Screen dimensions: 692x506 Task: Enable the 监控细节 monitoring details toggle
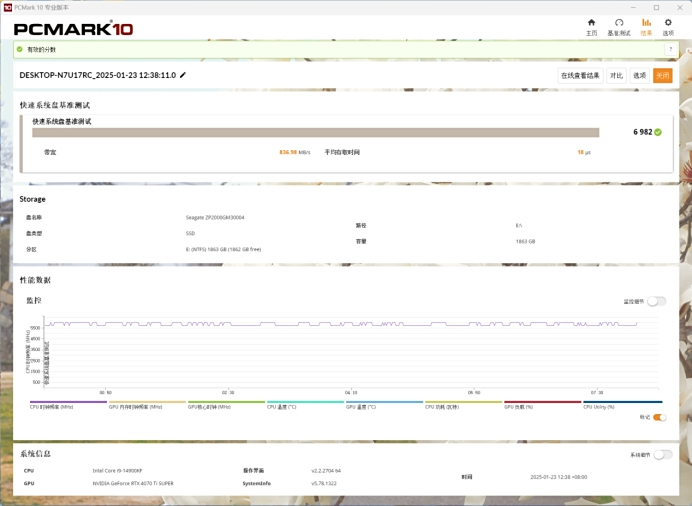tap(656, 301)
